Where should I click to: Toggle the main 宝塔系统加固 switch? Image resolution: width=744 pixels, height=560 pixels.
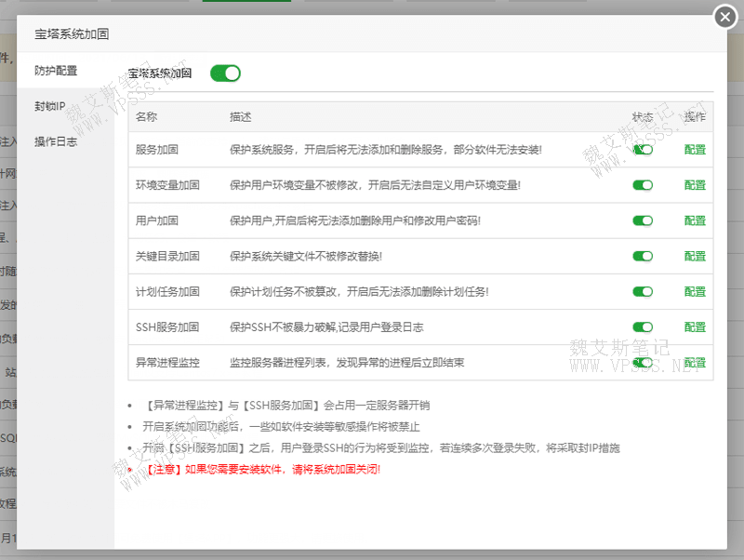point(225,73)
